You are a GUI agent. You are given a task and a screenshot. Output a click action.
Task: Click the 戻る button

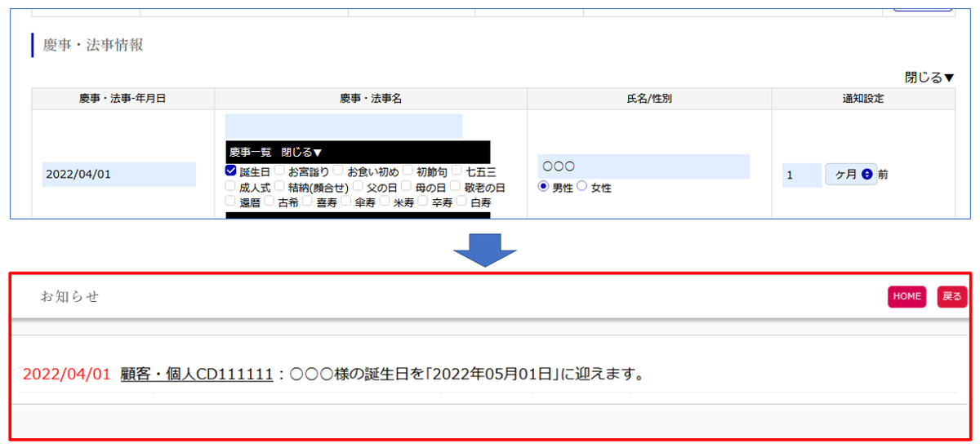pos(951,296)
